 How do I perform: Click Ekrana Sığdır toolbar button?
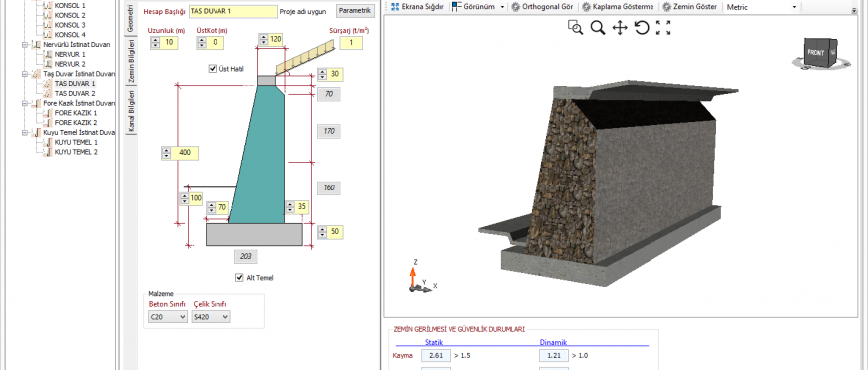point(417,7)
